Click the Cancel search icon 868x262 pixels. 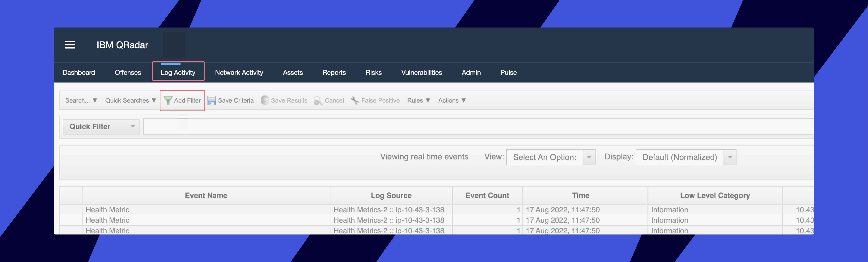[x=318, y=100]
